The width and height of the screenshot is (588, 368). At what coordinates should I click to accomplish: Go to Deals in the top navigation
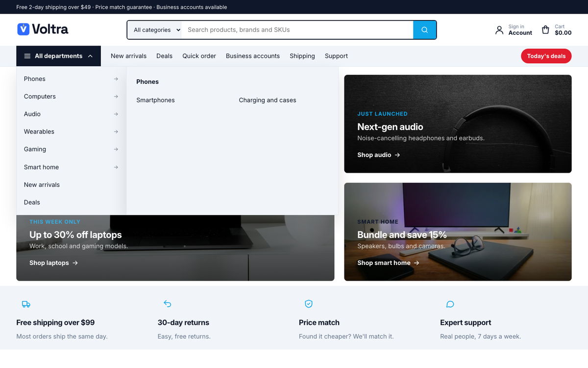coord(164,56)
